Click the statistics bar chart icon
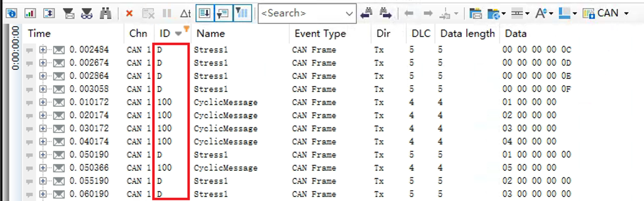644x201 pixels. click(x=30, y=13)
